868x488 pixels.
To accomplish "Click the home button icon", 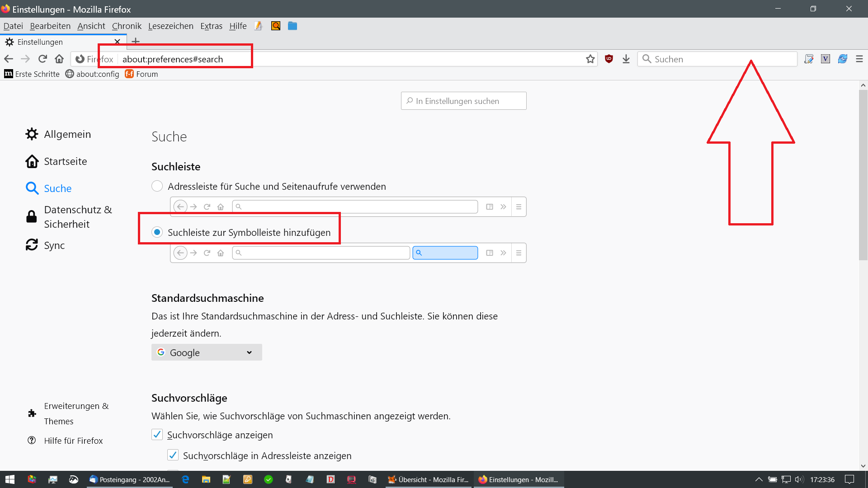I will coord(59,59).
